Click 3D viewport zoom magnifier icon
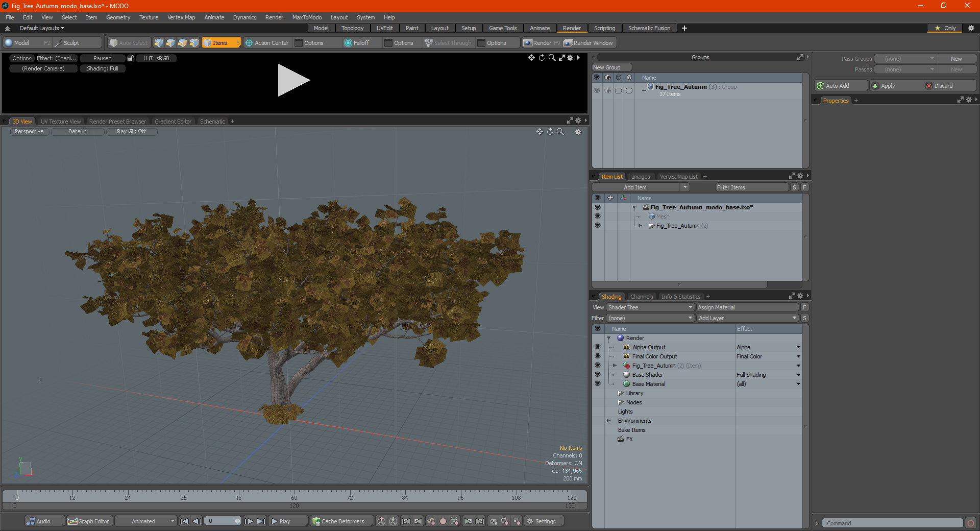 [x=560, y=132]
